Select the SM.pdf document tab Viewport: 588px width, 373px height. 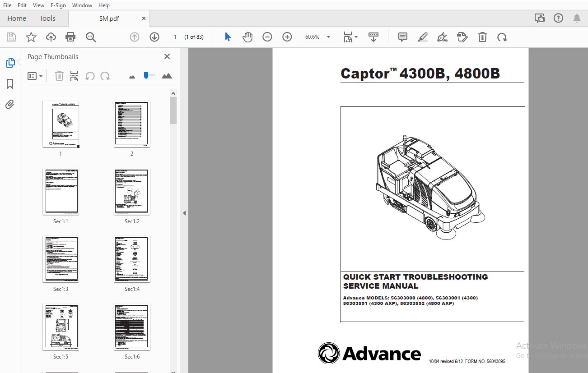(x=109, y=18)
